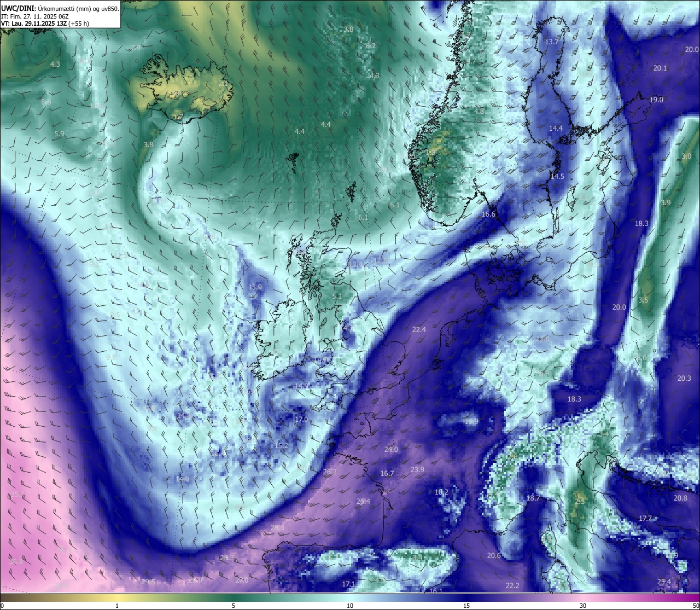The height and width of the screenshot is (610, 700).
Task: Click the initial time line 'IT: Fim. 27. 11. 2025 06Z'
Action: [x=35, y=16]
